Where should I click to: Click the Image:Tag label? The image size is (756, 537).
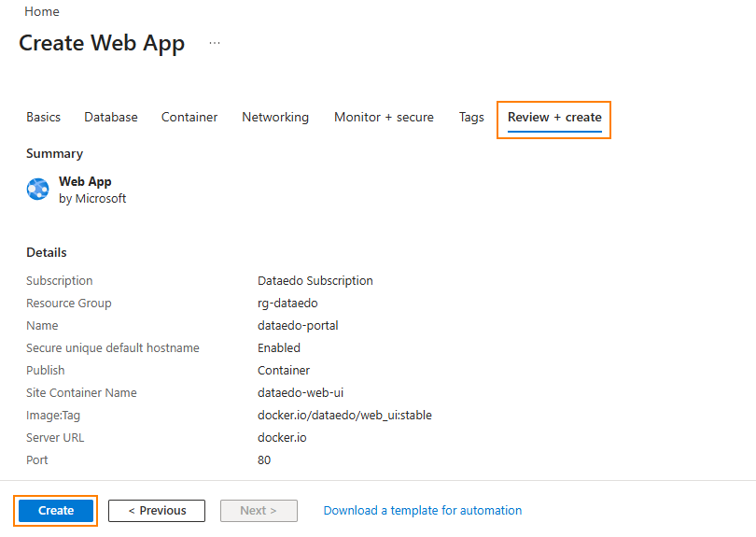53,416
